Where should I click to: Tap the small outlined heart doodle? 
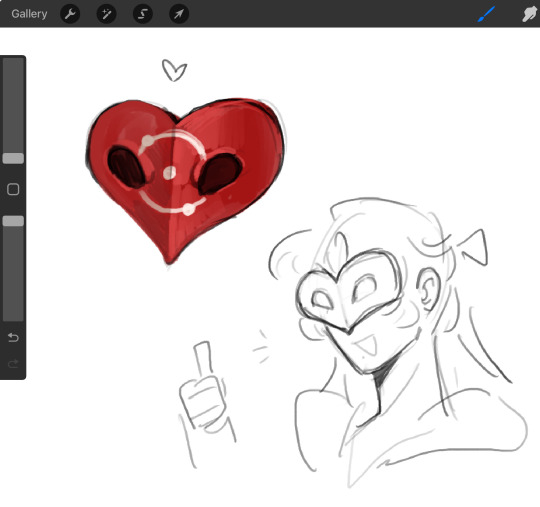(174, 71)
